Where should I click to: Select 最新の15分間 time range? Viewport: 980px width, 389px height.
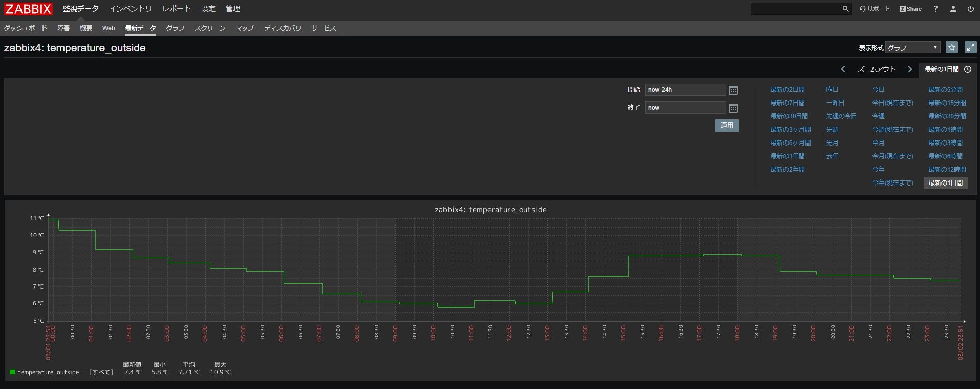coord(947,103)
